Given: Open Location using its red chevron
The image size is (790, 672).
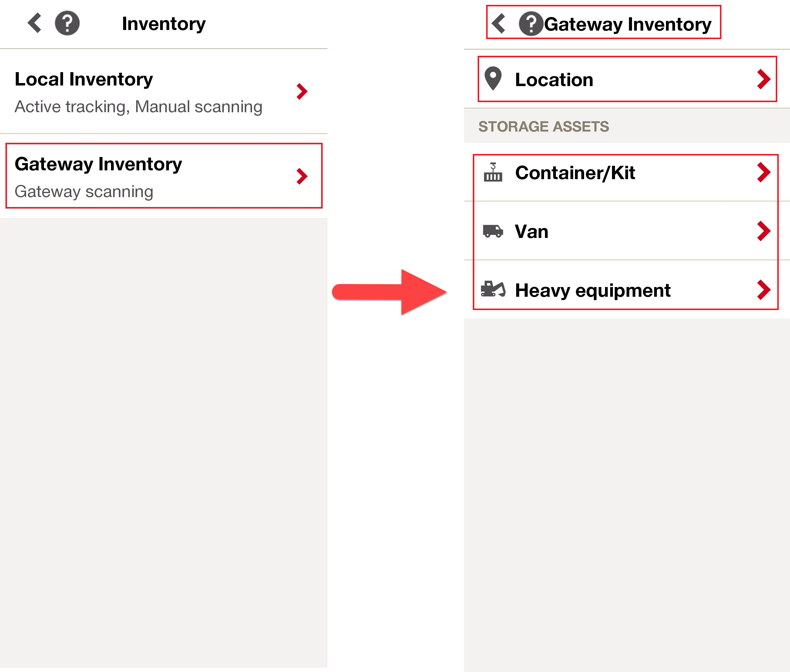Looking at the screenshot, I should click(x=763, y=79).
